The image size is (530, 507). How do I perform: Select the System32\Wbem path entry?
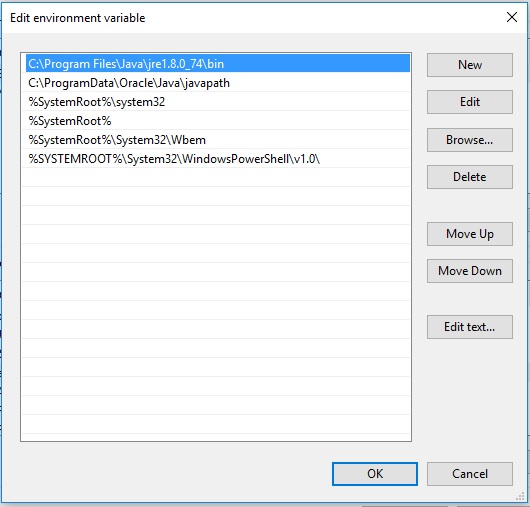coord(218,140)
